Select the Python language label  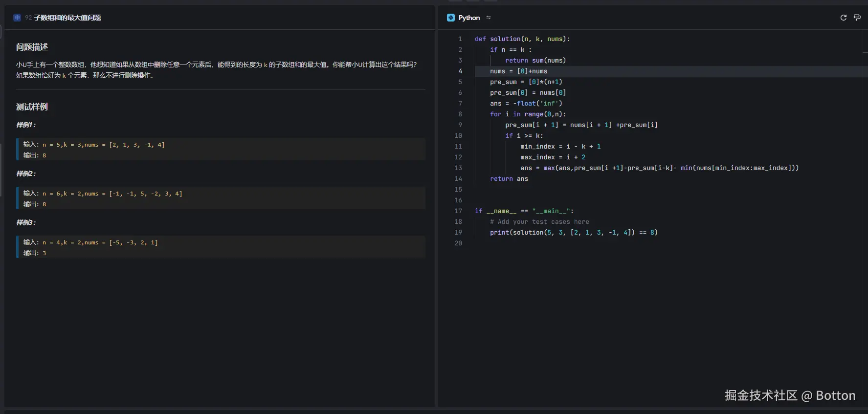coord(469,18)
